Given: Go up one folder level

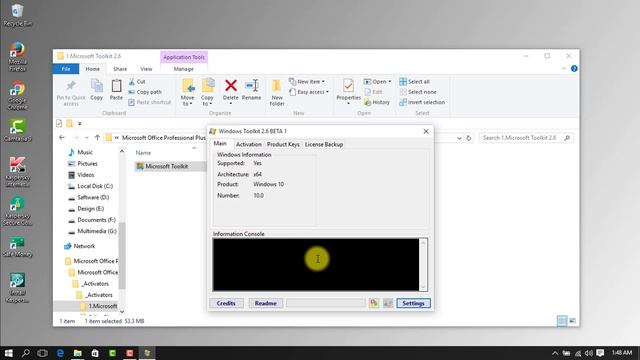Looking at the screenshot, I should pos(97,138).
